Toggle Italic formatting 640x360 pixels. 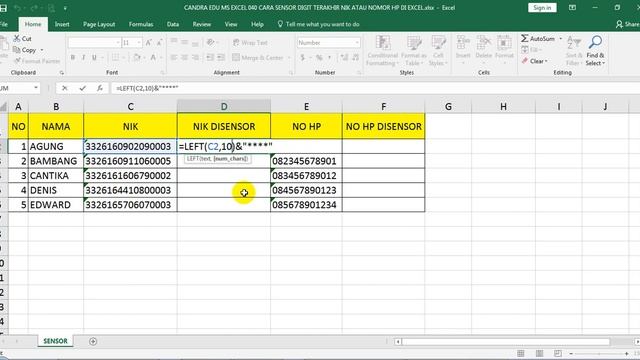pyautogui.click(x=83, y=58)
